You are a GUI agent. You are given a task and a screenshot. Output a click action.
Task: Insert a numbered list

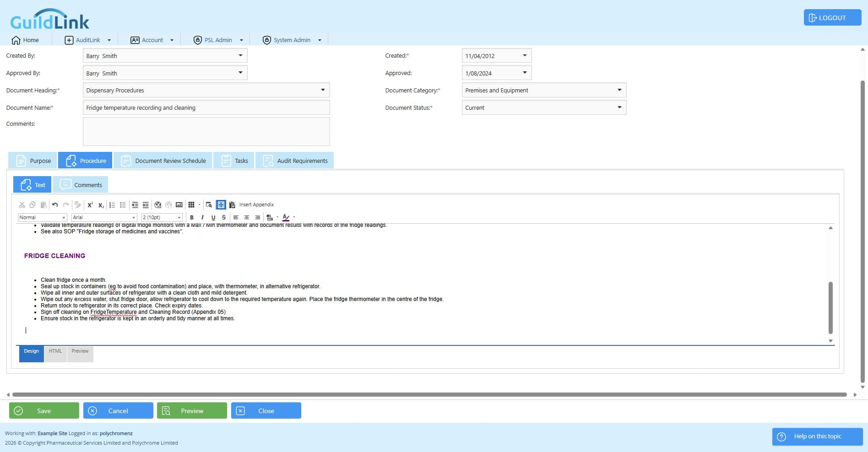(112, 205)
